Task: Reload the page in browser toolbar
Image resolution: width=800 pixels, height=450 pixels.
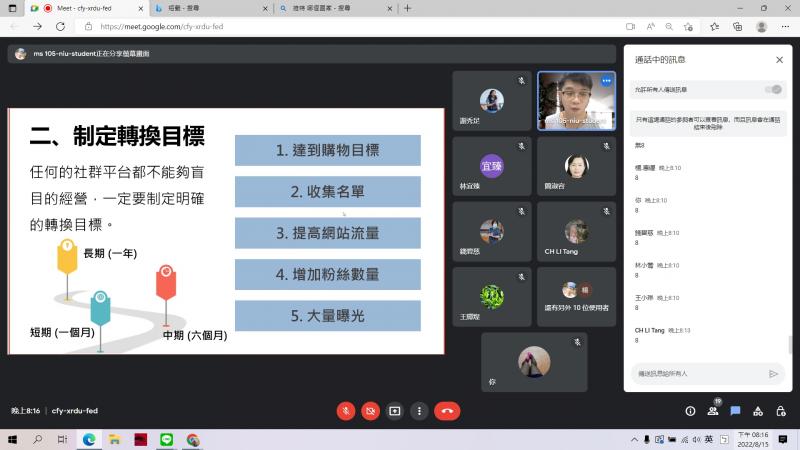Action: (x=60, y=27)
